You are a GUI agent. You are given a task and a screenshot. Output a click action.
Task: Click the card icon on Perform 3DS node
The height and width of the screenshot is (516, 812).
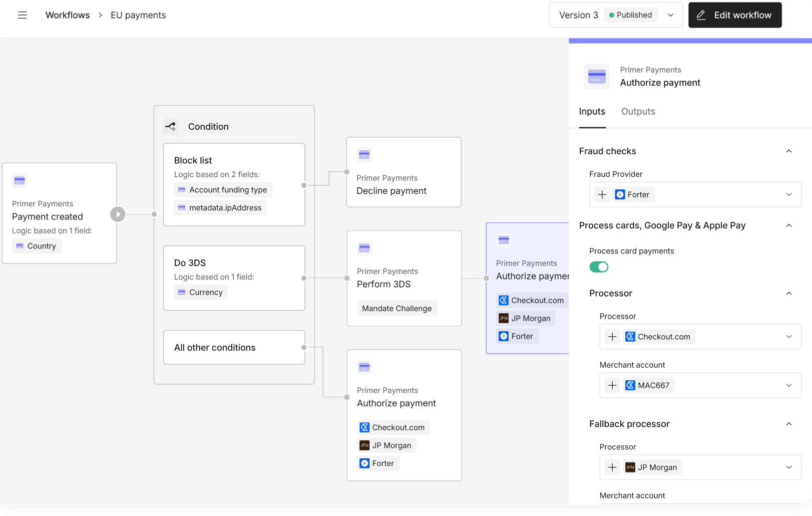364,248
